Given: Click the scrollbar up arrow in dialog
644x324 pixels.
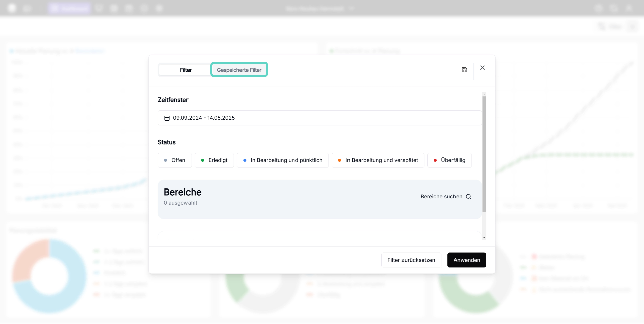Looking at the screenshot, I should tap(484, 94).
